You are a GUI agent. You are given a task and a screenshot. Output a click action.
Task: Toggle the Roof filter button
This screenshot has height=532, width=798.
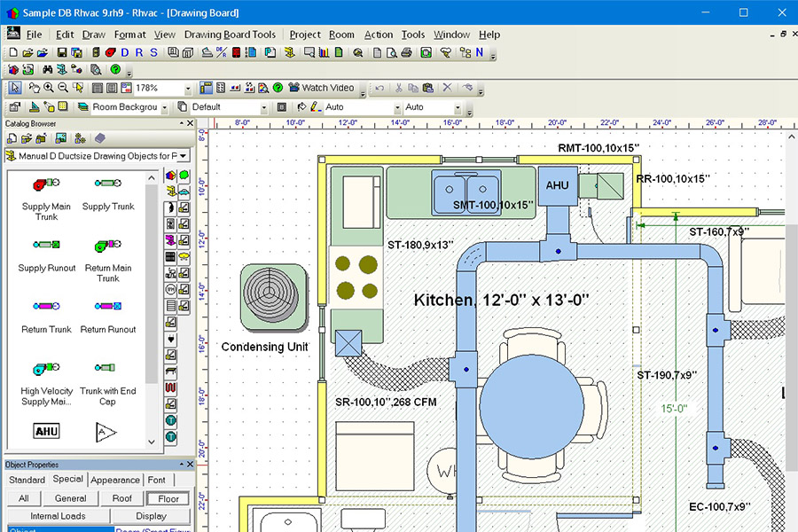coord(122,498)
